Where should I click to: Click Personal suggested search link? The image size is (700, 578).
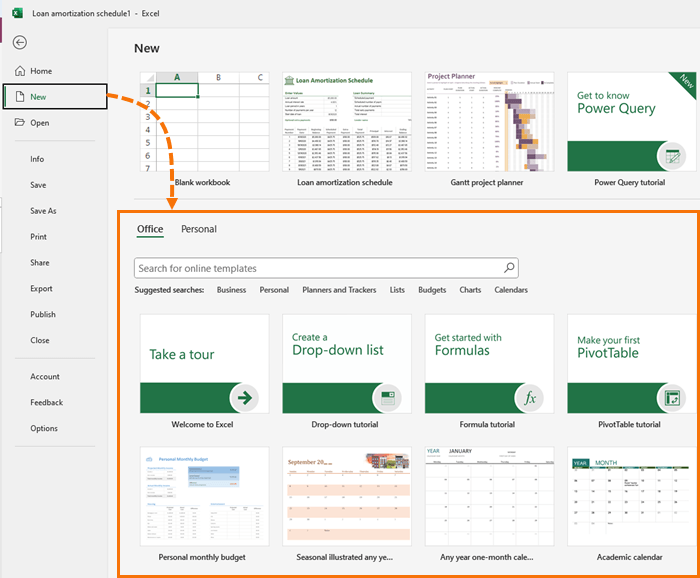[274, 290]
